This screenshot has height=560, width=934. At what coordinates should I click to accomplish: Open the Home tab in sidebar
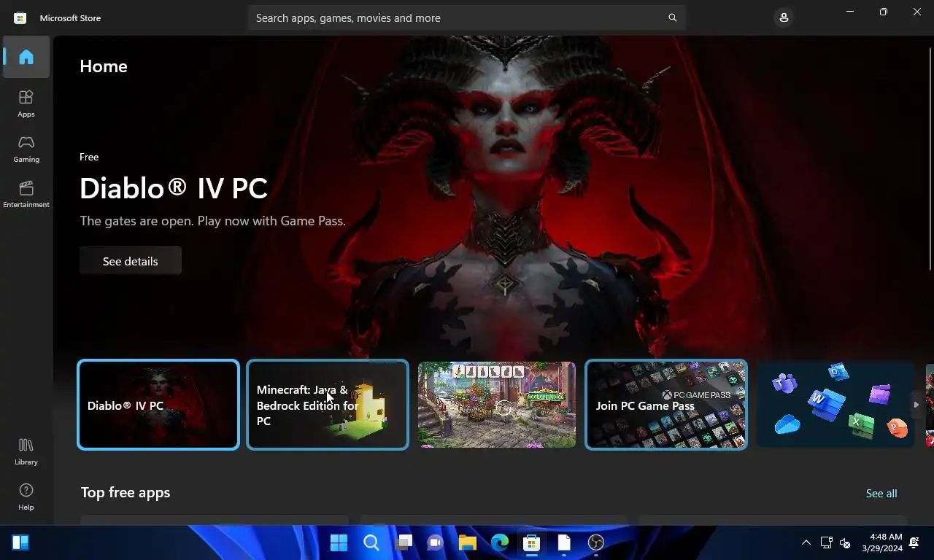[26, 57]
